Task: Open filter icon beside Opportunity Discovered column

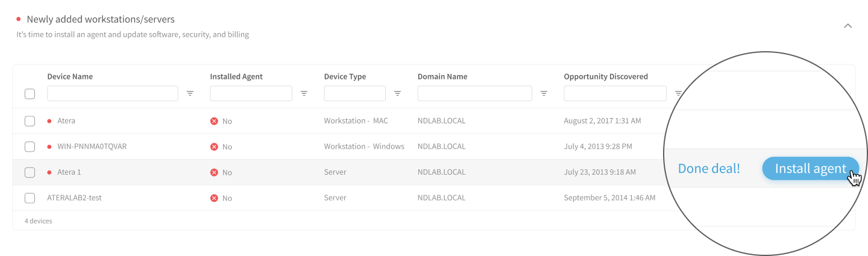Action: 678,93
